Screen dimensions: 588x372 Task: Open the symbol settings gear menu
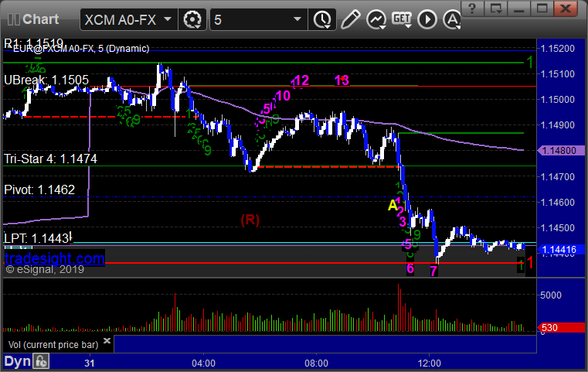192,19
